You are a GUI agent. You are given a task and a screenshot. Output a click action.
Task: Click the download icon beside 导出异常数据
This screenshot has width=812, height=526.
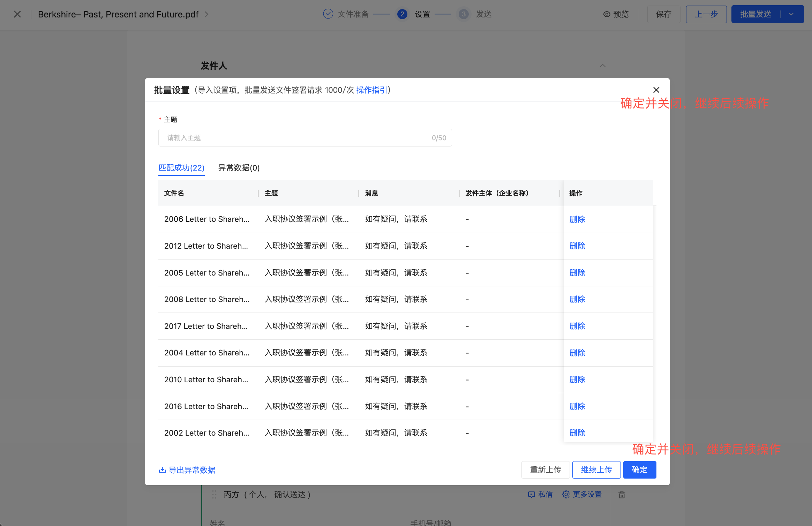[162, 470]
